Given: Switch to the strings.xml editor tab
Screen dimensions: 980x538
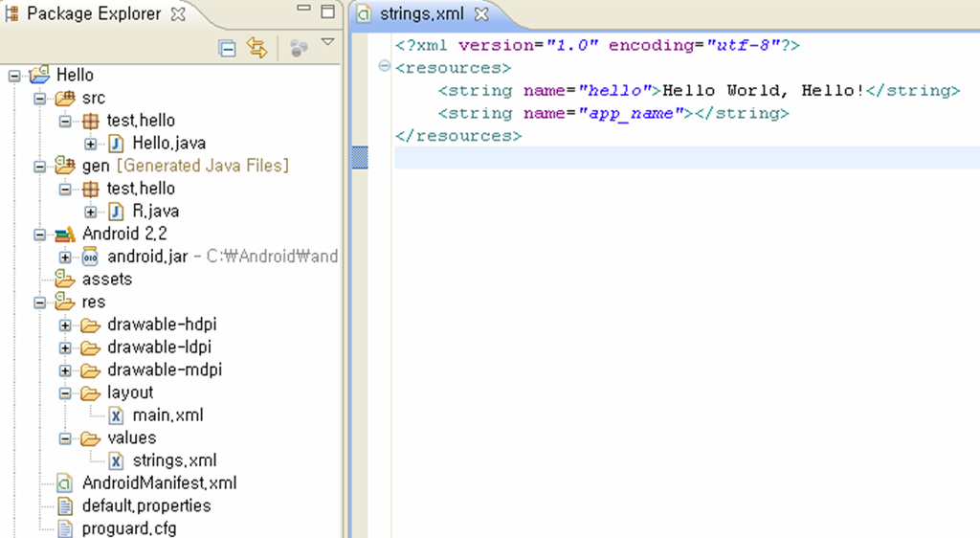Looking at the screenshot, I should tap(419, 14).
